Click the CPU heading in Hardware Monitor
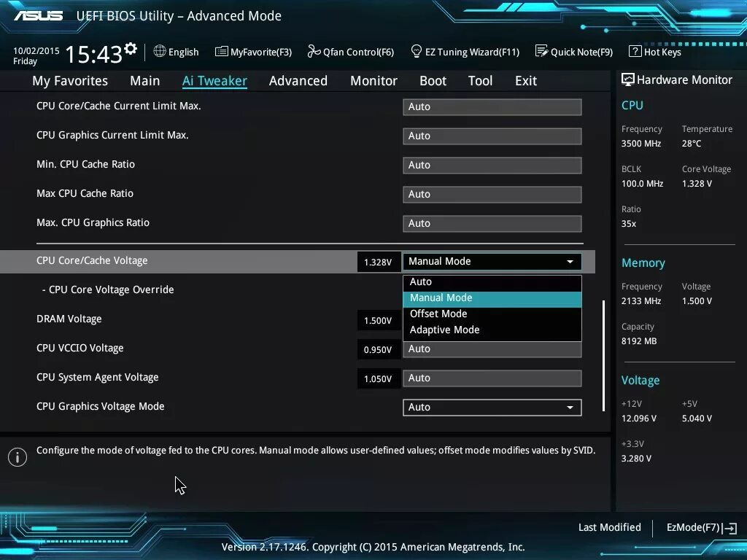The width and height of the screenshot is (747, 560). point(632,105)
